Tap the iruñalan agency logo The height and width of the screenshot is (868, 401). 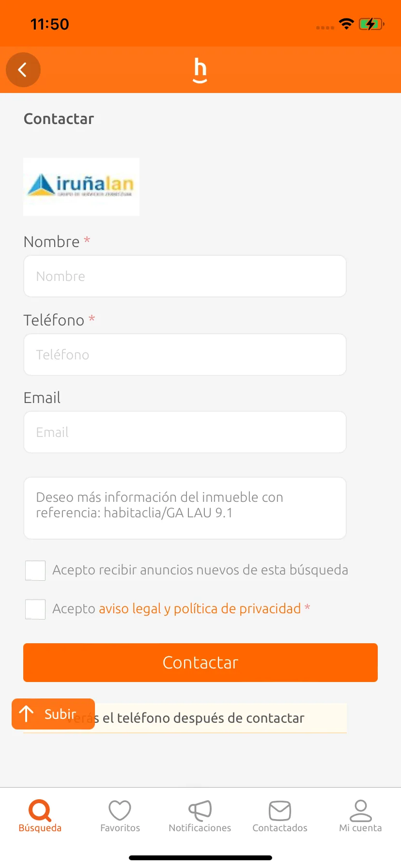pos(81,187)
